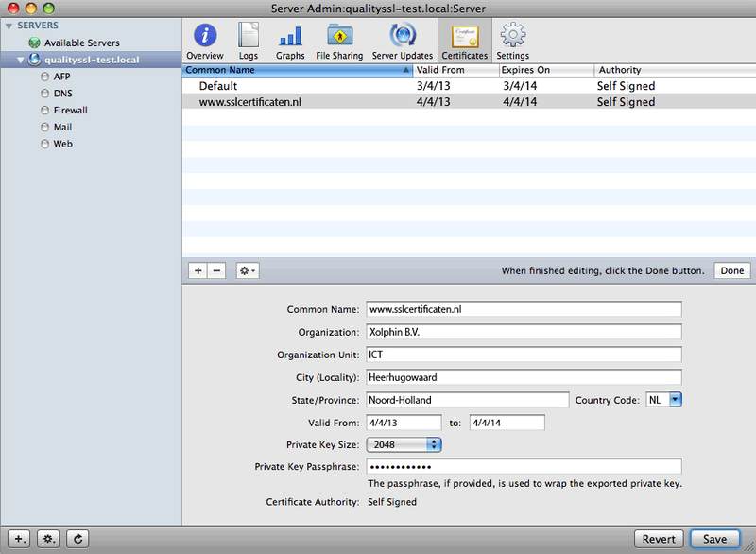Open the Server Updates toolbar icon
Image resolution: width=756 pixels, height=554 pixels.
(x=403, y=42)
